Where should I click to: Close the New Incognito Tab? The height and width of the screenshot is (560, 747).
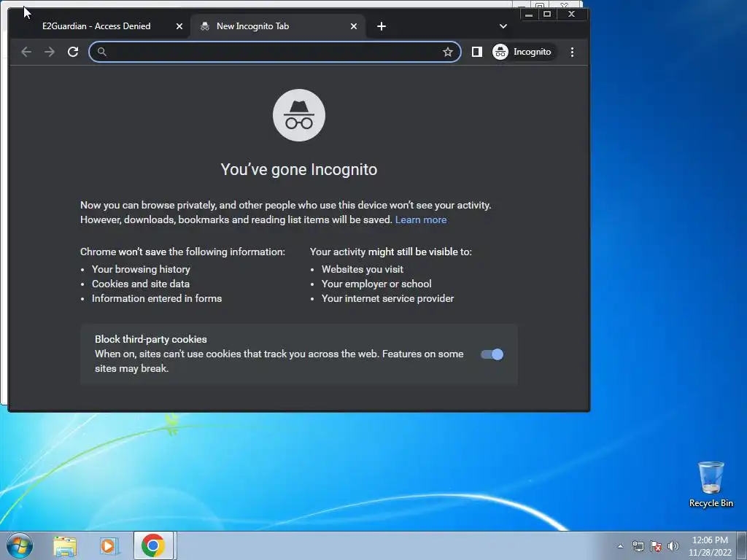(354, 26)
